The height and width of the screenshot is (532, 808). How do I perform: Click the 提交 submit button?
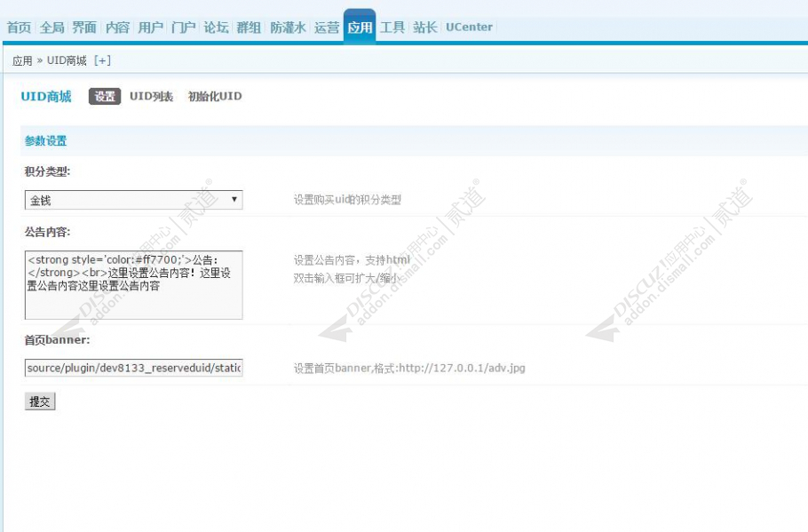[x=40, y=401]
